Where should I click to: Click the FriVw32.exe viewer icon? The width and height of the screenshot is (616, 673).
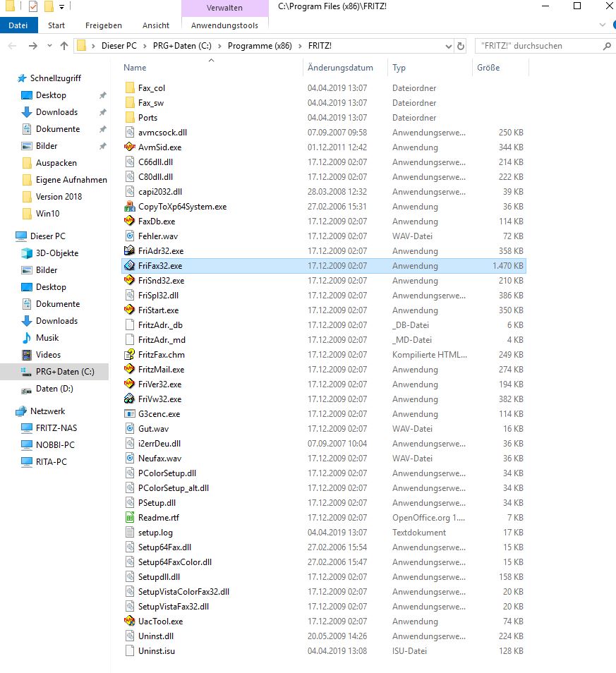click(x=129, y=399)
